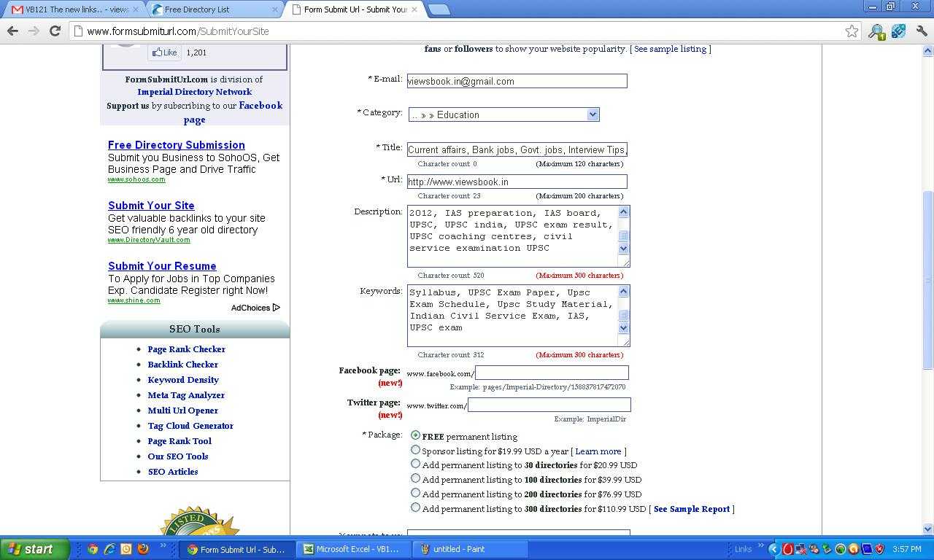934x560 pixels.
Task: Launch Internet Explorer from quick launch
Action: click(109, 549)
